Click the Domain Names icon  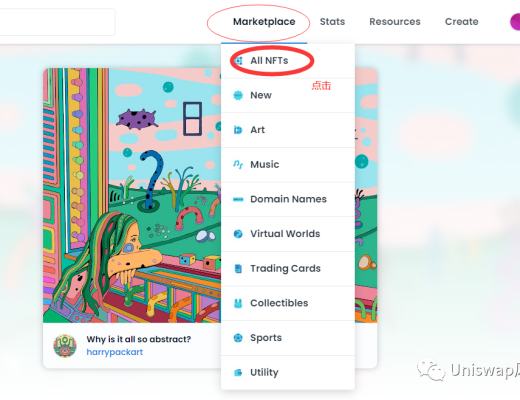pos(238,199)
